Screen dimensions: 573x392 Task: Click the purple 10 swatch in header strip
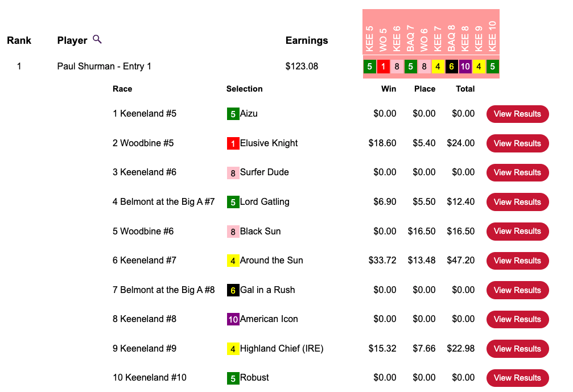[x=465, y=67]
